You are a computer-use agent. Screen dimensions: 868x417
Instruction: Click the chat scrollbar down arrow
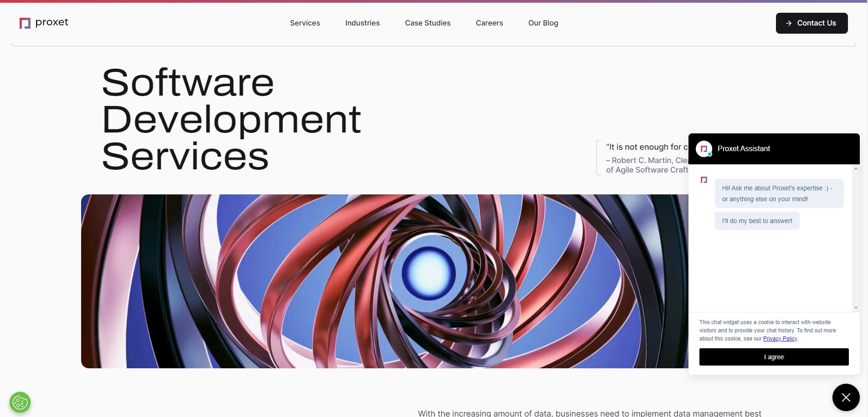pos(856,308)
